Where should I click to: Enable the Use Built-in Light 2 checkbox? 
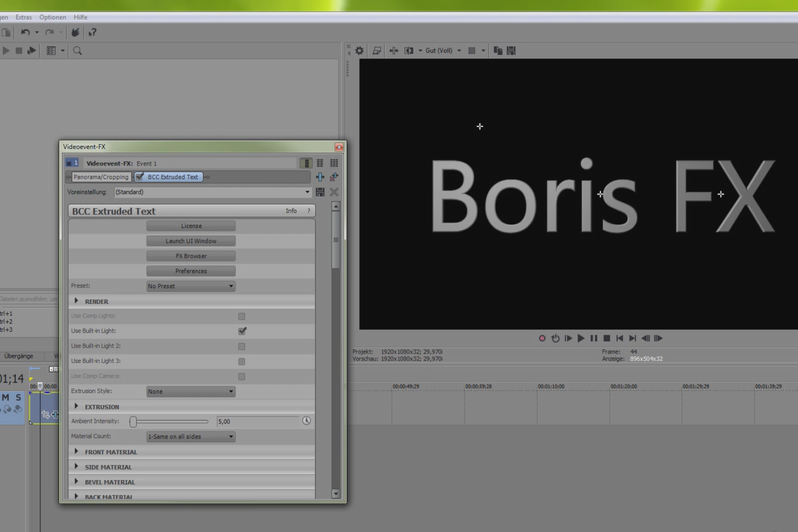pos(241,346)
